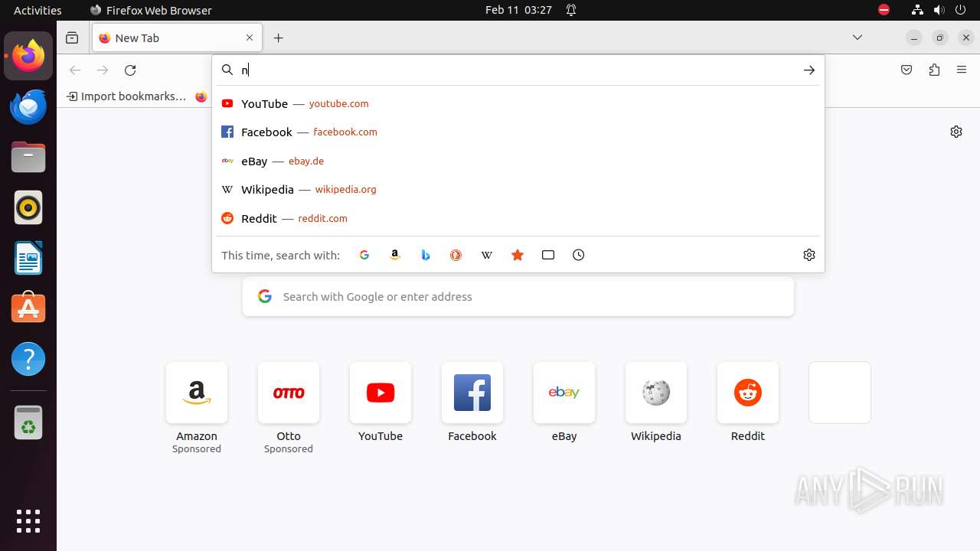980x551 pixels.
Task: Select the New Tab tab
Action: pos(177,37)
